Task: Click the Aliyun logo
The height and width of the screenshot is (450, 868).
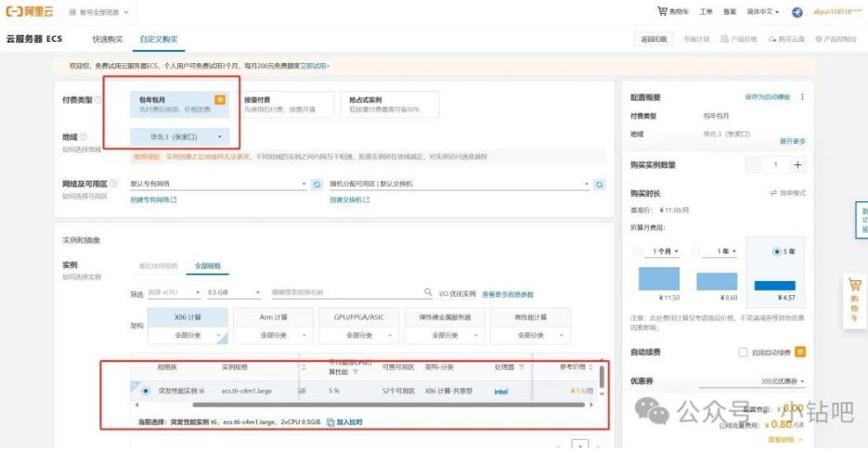Action: 30,12
